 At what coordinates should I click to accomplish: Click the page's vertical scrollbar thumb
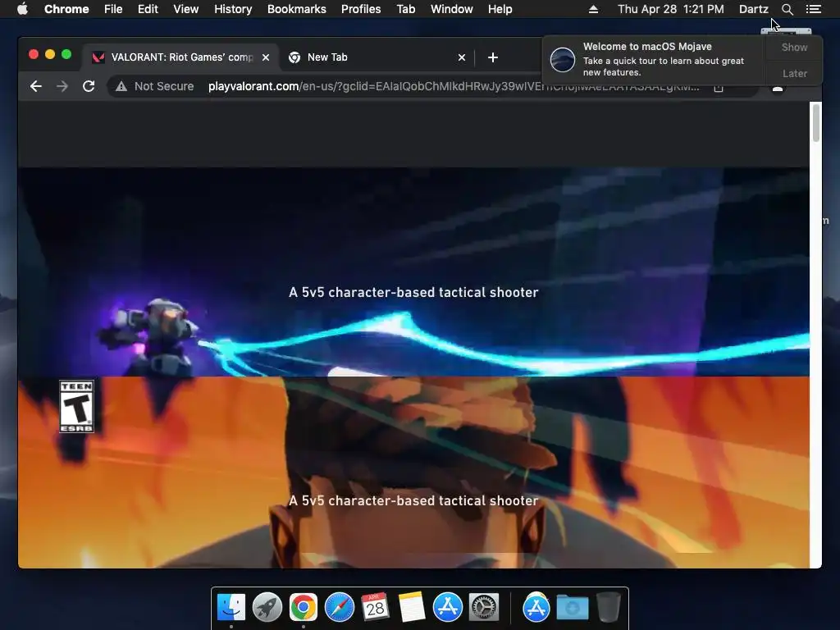(x=816, y=123)
